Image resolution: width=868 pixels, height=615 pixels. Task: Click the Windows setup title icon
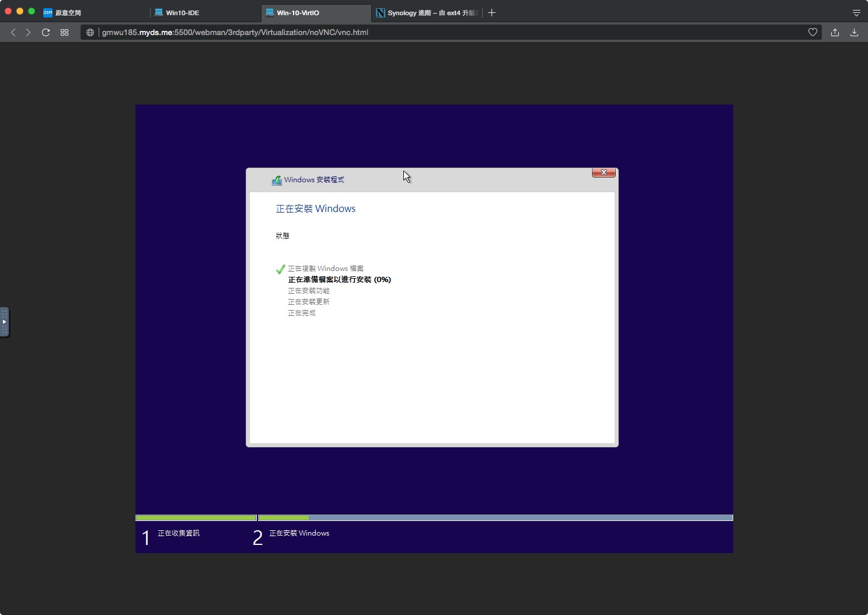pos(277,180)
